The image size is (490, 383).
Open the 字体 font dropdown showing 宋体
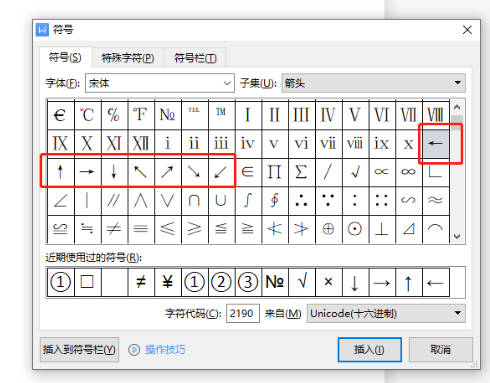coord(160,83)
